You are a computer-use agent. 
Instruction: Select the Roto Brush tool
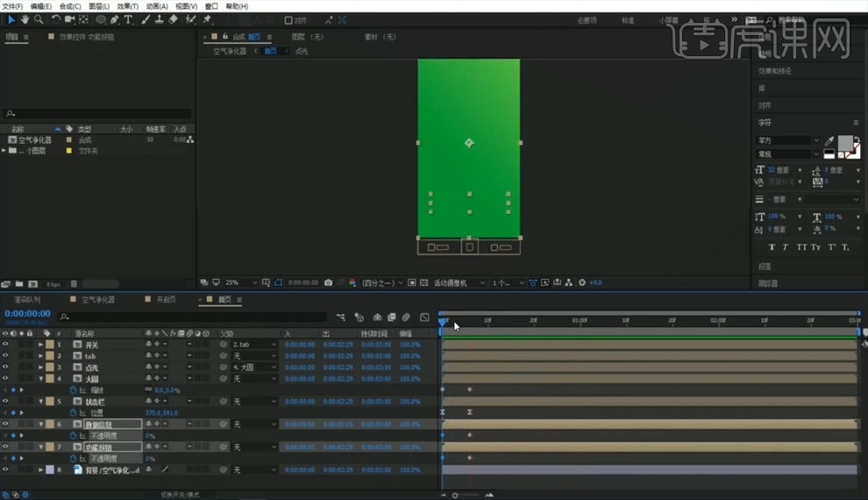[190, 20]
